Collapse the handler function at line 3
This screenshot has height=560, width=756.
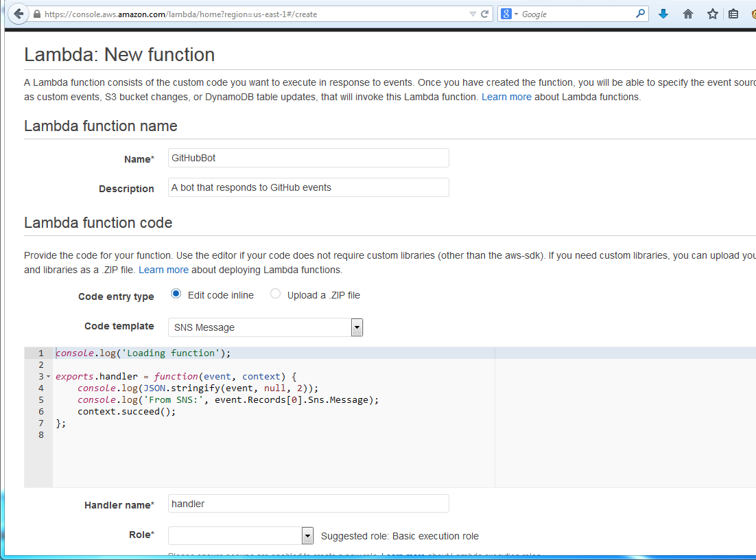pos(47,376)
